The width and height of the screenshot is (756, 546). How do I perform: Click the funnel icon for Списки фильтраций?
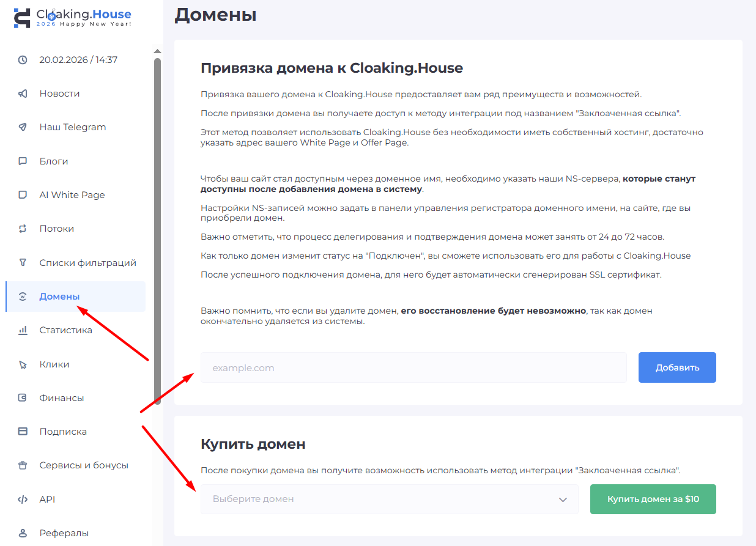tap(23, 263)
